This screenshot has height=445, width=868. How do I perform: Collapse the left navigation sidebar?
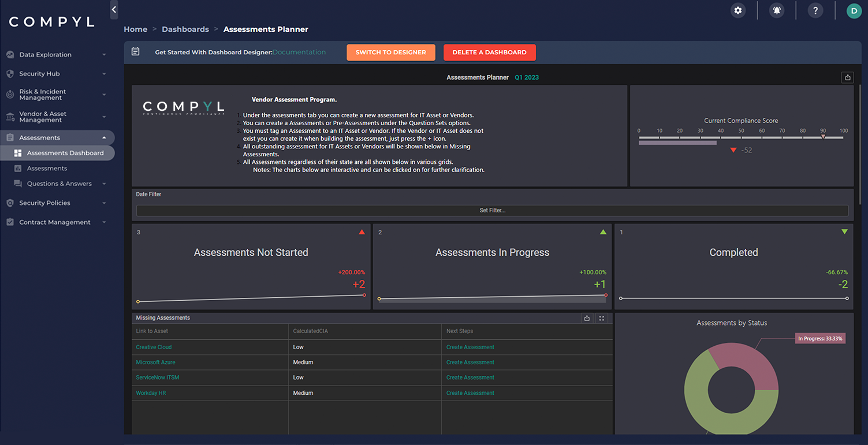click(114, 10)
